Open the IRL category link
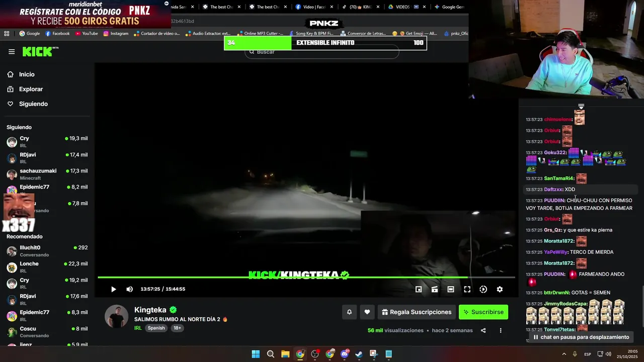 coord(138,328)
